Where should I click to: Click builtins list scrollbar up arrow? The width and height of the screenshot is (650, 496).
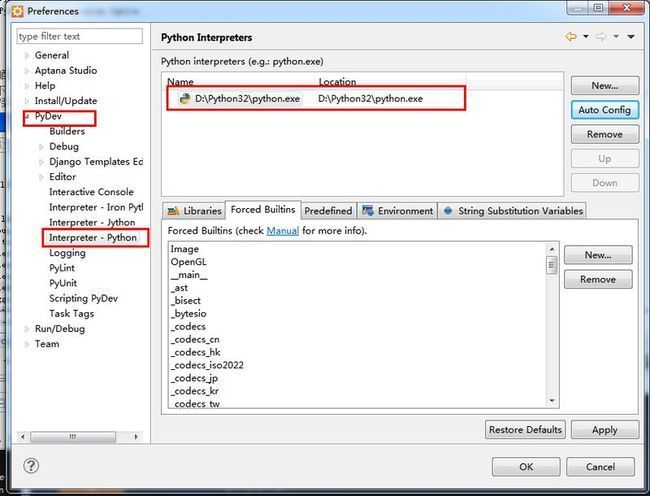[552, 249]
